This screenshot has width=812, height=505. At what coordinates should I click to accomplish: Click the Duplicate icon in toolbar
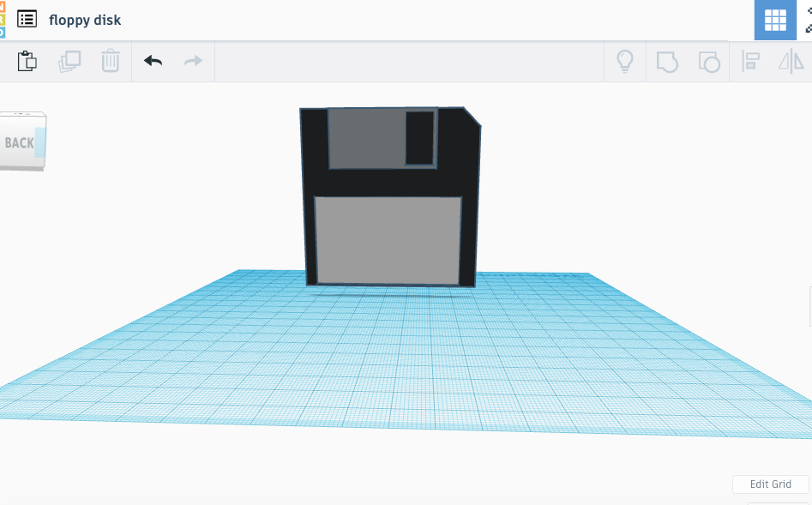point(69,61)
